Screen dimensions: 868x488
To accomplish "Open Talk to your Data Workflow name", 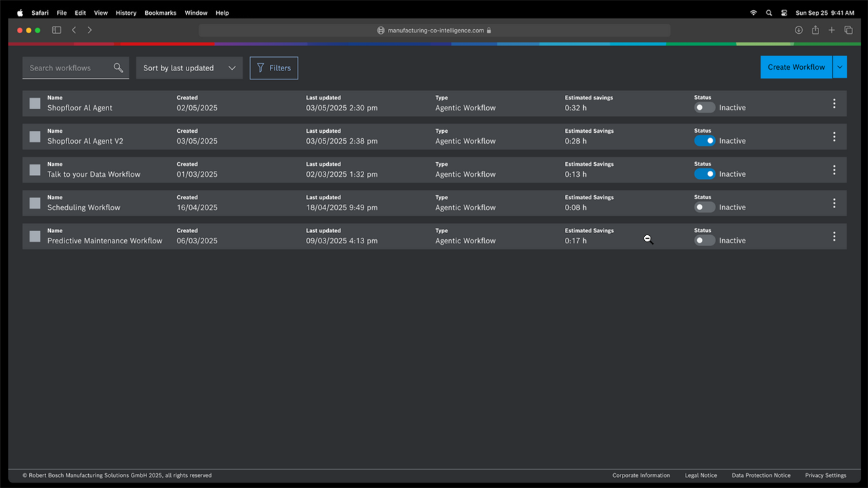I will [94, 174].
